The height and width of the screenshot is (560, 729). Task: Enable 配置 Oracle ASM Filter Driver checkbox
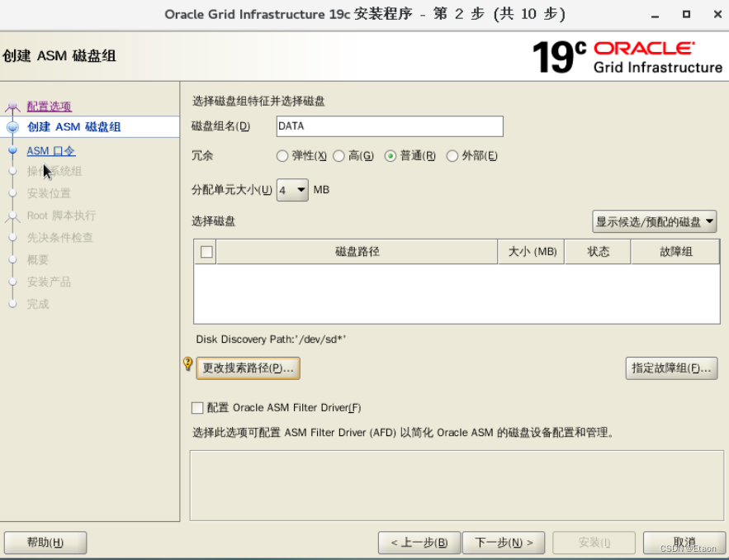pyautogui.click(x=197, y=408)
